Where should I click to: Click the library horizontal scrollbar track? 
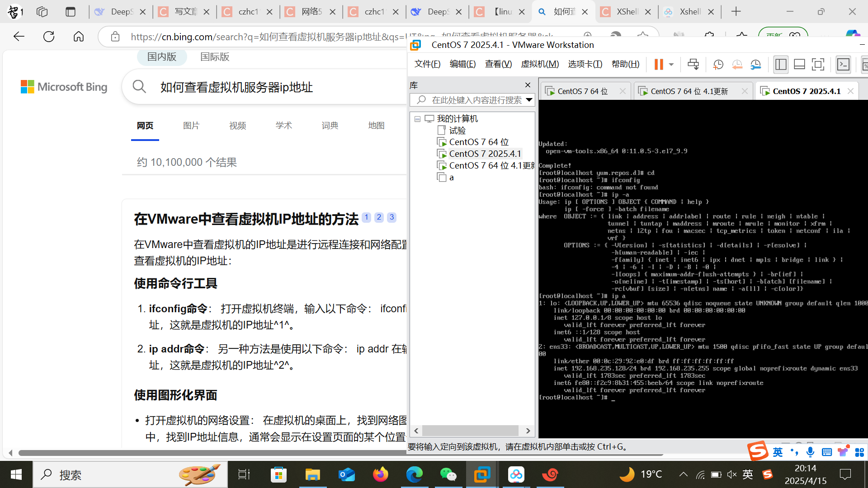470,431
